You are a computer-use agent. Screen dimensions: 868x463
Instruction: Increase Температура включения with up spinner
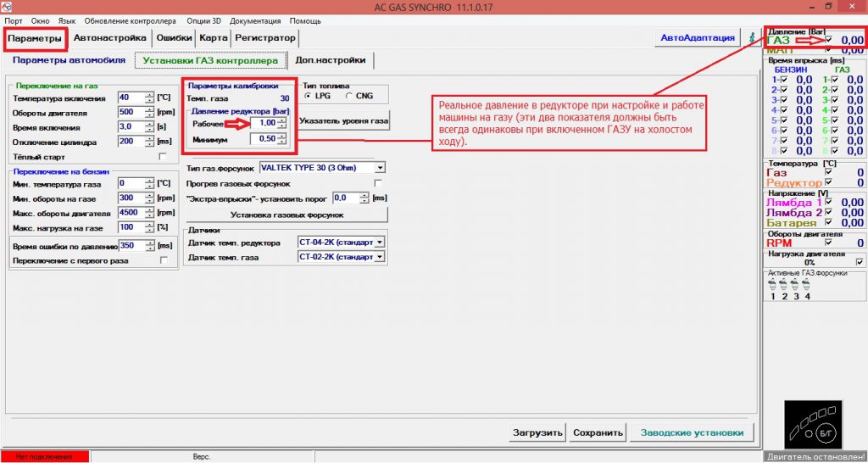point(149,95)
